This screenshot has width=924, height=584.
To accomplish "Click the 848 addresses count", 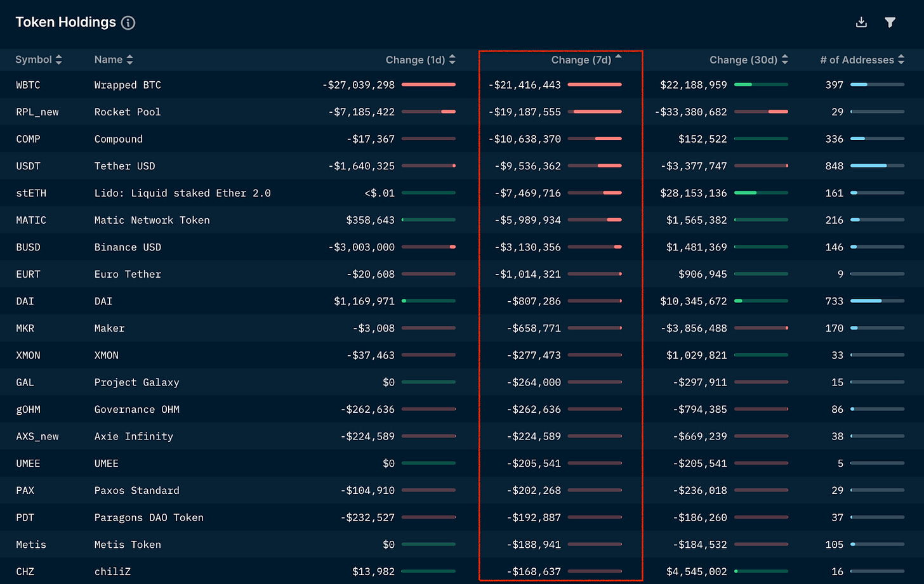I will (x=835, y=166).
